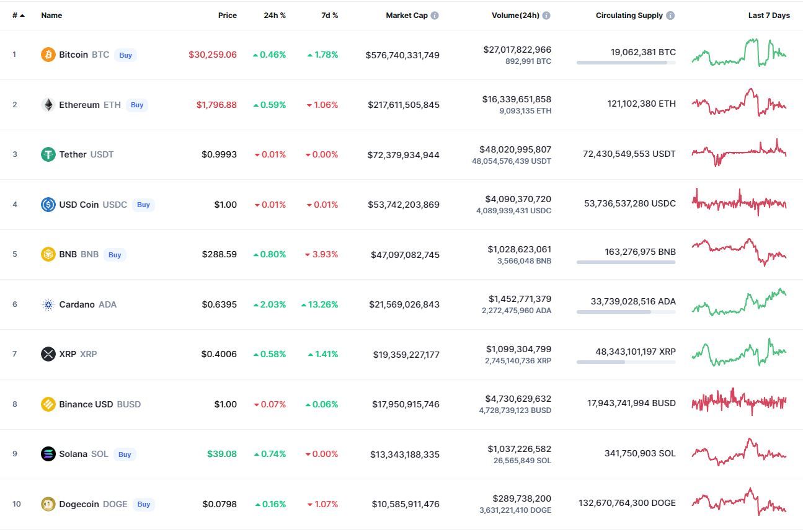Sort the table by 24h % column
The height and width of the screenshot is (532, 803).
275,16
